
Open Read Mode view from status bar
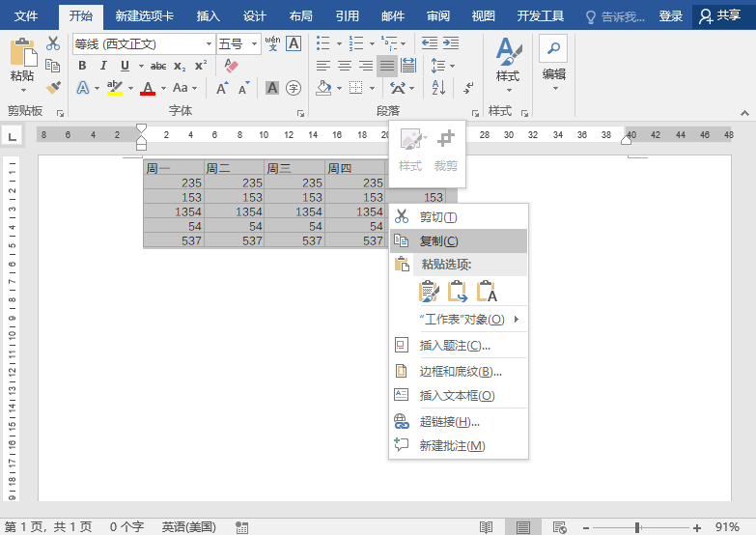(x=487, y=527)
